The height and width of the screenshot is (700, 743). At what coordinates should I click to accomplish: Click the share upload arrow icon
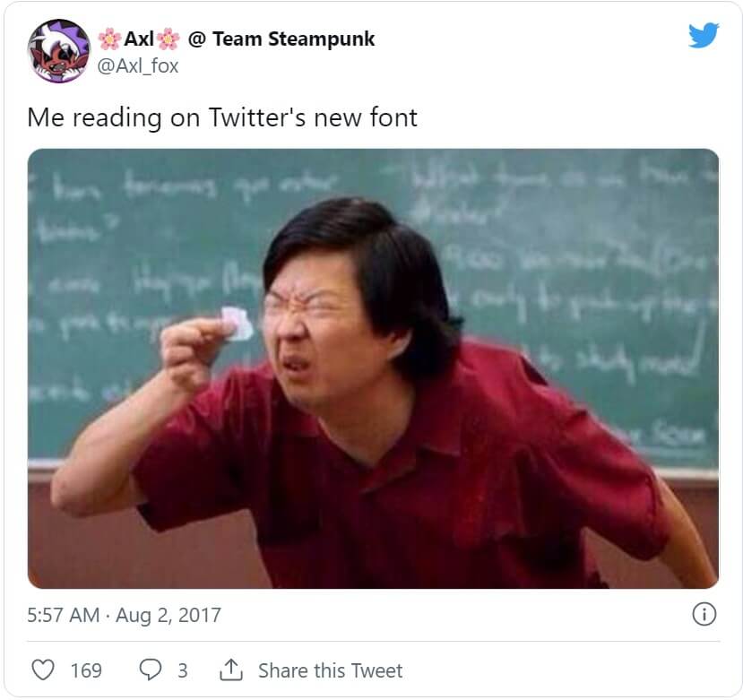[x=231, y=670]
